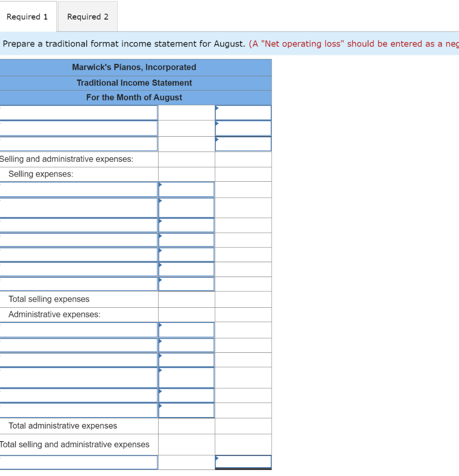
Task: Click the 'Marwick's Pianos, Incorporated' title row
Action: 134,67
